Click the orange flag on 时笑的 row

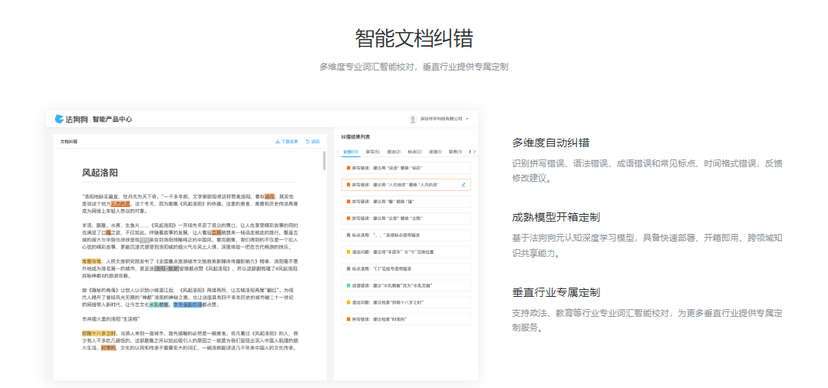[x=348, y=319]
